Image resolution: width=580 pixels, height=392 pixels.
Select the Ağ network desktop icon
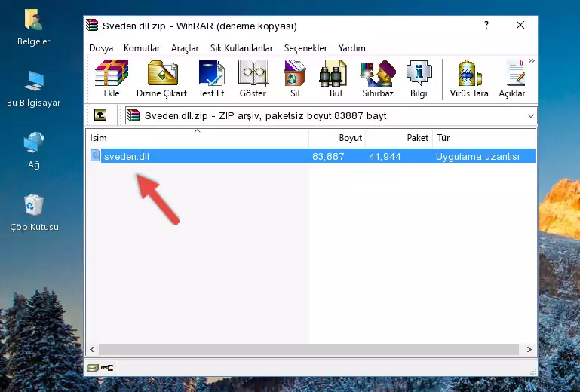click(34, 151)
